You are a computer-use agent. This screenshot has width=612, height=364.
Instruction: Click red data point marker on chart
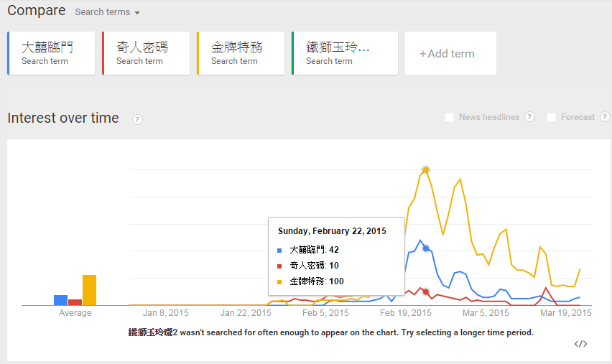tap(426, 292)
